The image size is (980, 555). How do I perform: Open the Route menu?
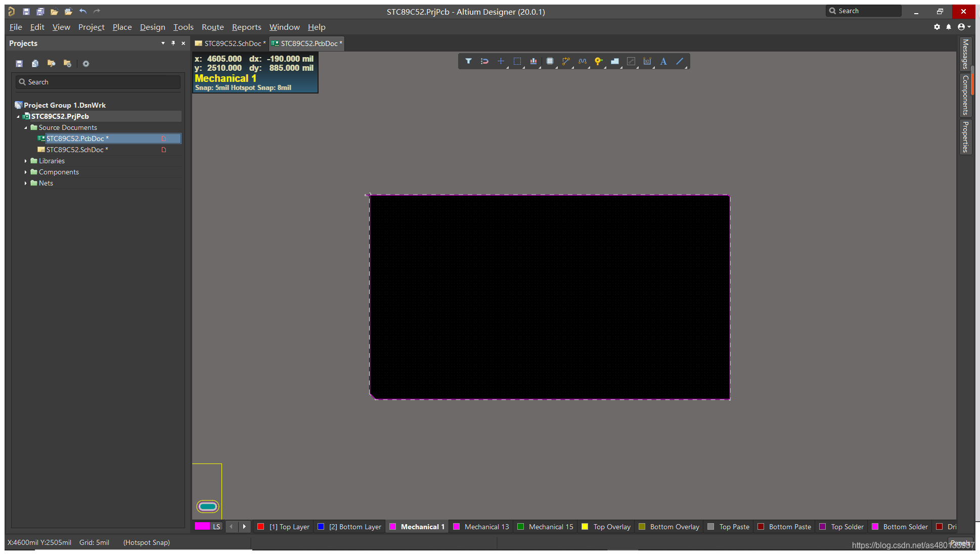(212, 27)
